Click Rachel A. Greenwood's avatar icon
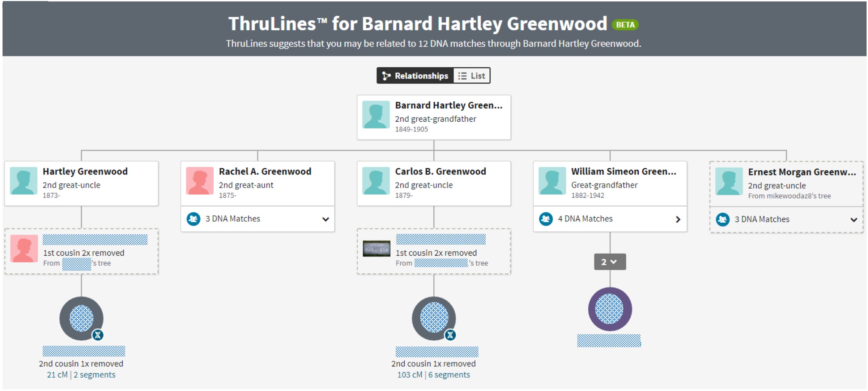Screen dimensions: 868x391 coord(200,181)
